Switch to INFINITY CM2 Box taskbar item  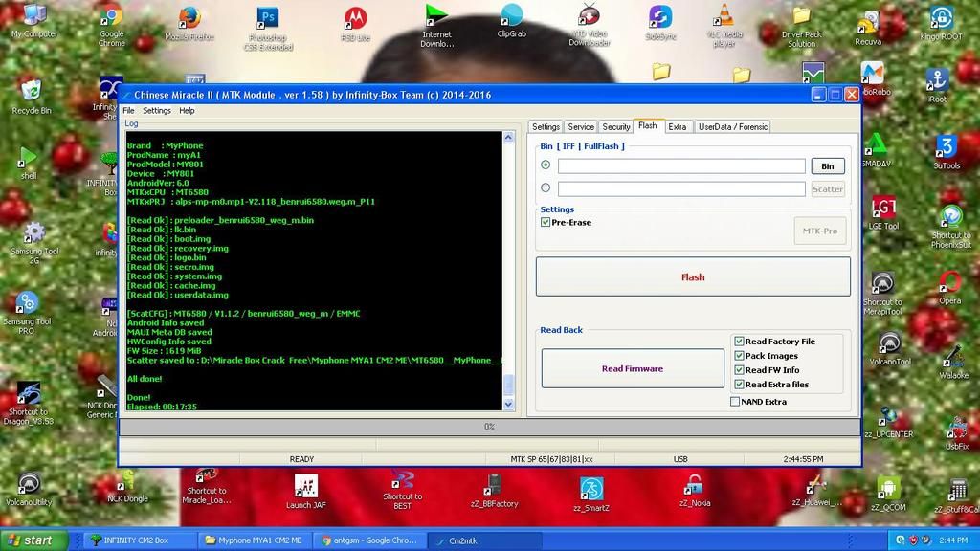click(140, 540)
